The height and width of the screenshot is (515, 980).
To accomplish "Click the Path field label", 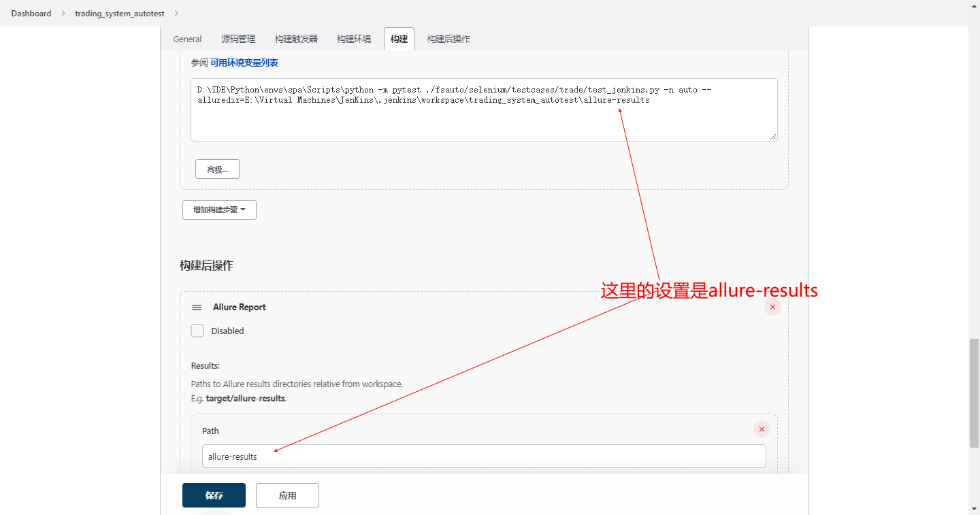I will tap(210, 431).
